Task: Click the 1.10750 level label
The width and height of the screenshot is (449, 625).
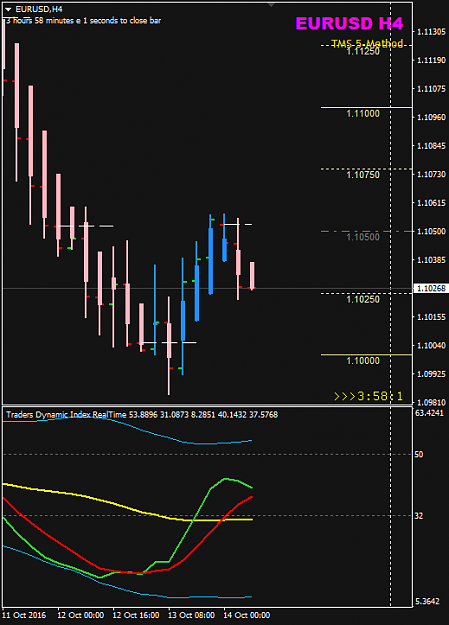Action: 363,175
